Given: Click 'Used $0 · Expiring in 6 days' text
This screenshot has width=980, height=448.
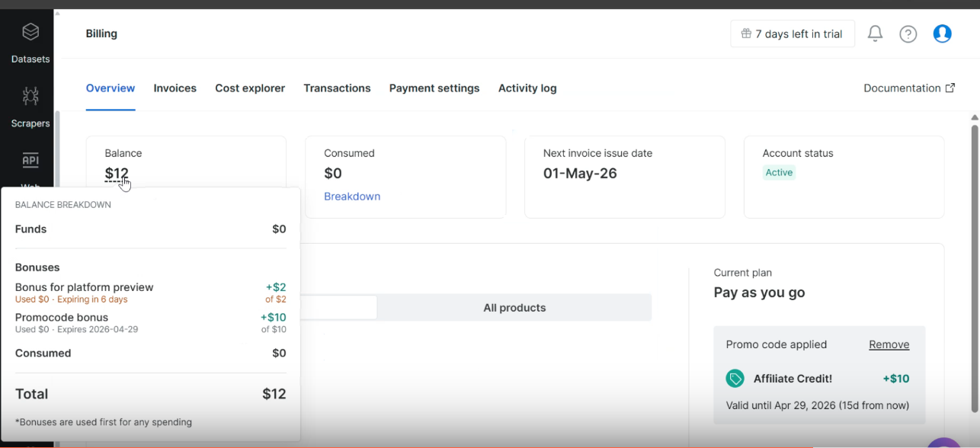Looking at the screenshot, I should [x=71, y=299].
